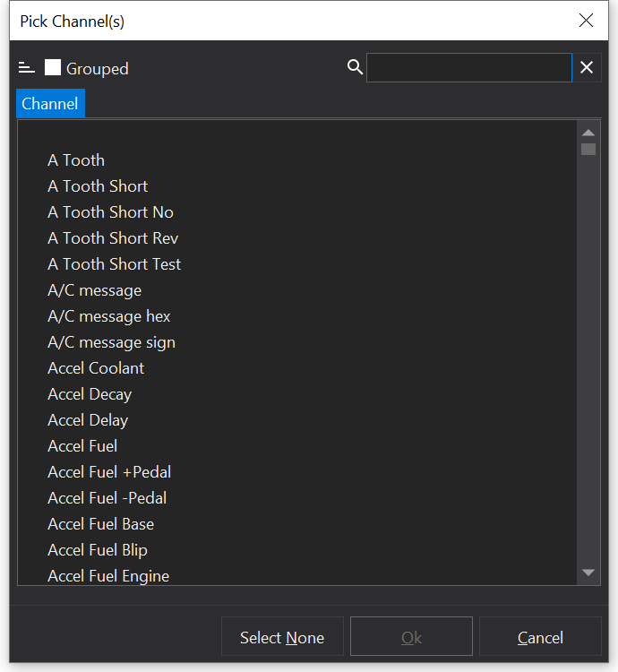This screenshot has width=618, height=672.
Task: Focus the channel search input field
Action: pos(468,68)
